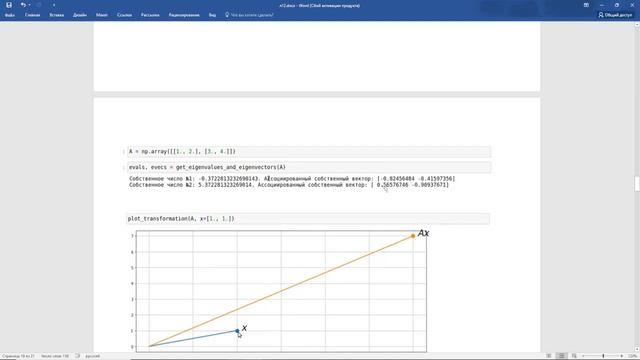Click the zoom out minus button
This screenshot has width=640, height=360.
coord(584,356)
